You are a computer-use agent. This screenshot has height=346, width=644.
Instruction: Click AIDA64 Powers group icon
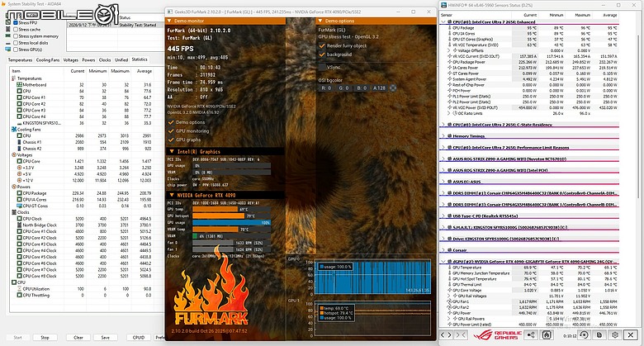[13, 187]
